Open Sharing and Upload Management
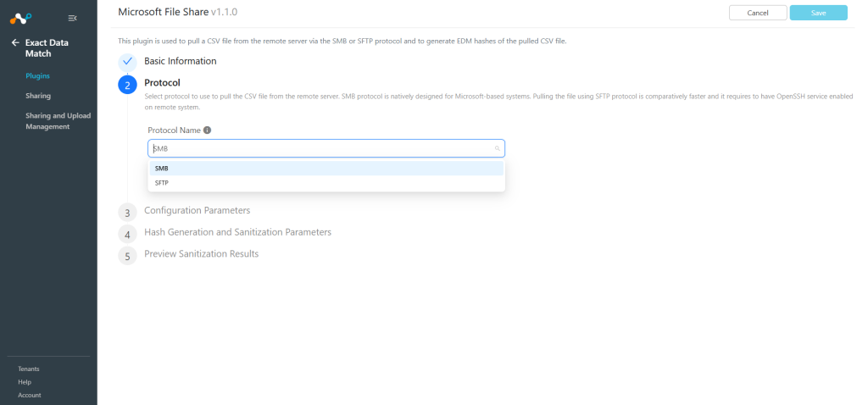This screenshot has height=405, width=868. pos(58,121)
